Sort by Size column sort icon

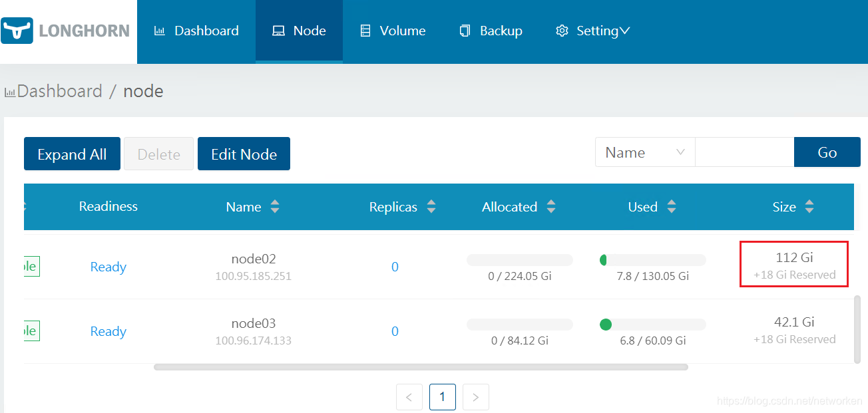tap(809, 207)
